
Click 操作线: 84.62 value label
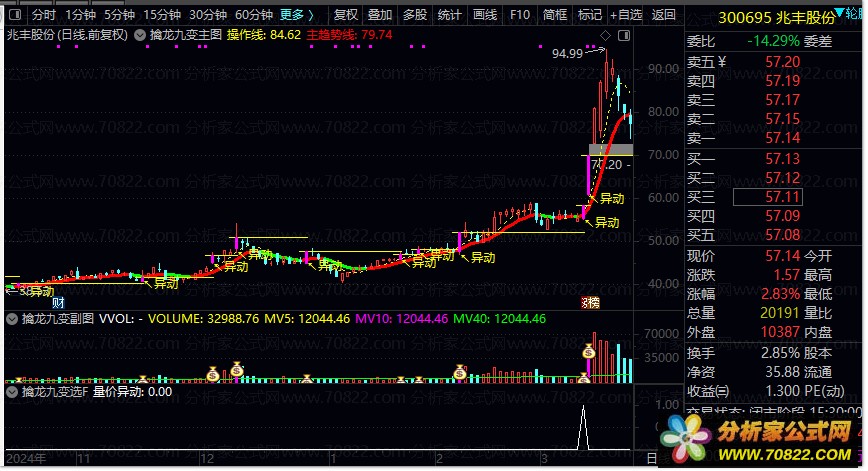point(264,35)
